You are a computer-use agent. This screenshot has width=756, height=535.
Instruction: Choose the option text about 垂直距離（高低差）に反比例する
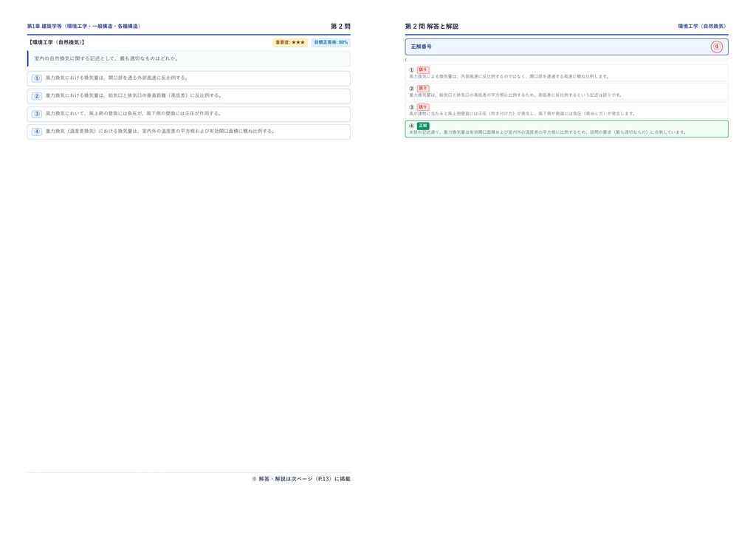point(134,95)
